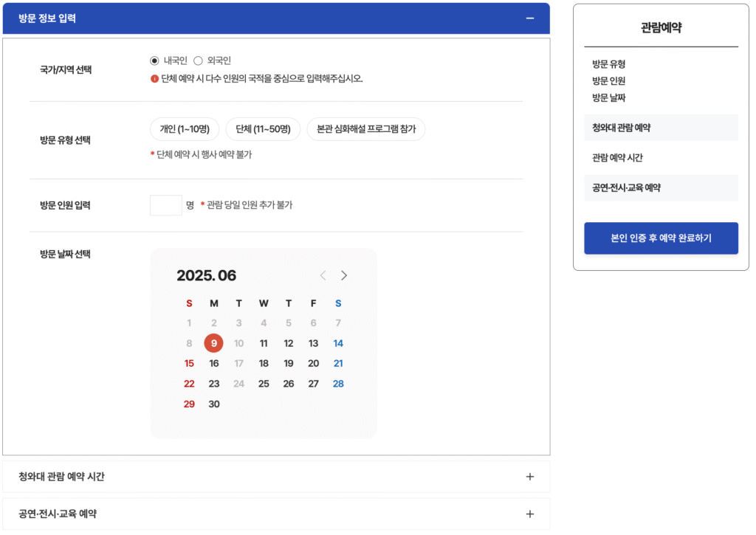Click the 방문 인원 입력 number field
The image size is (756, 535).
[166, 205]
